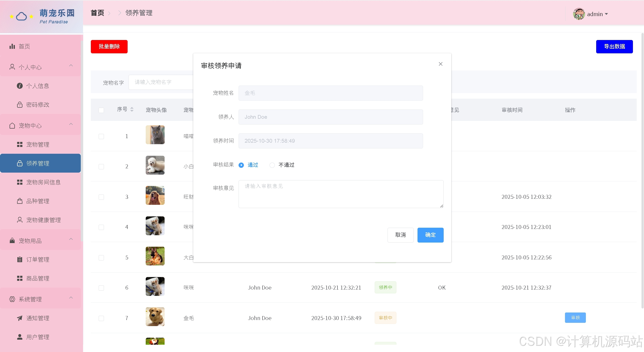Open 宠物房间信息 menu item
Image resolution: width=644 pixels, height=352 pixels.
click(x=40, y=182)
